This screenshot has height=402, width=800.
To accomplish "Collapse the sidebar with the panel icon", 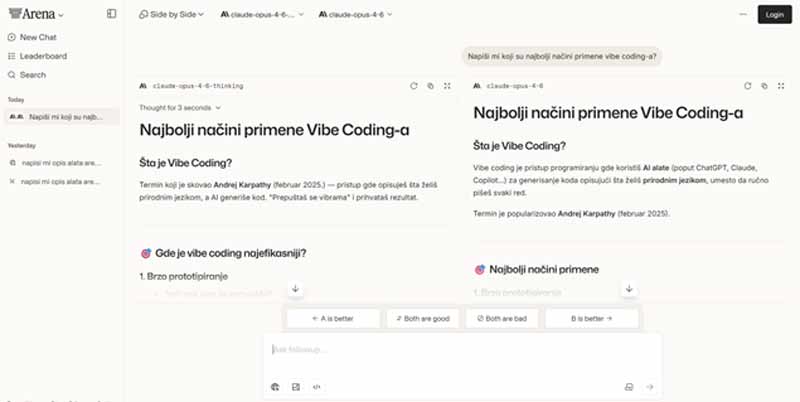I will click(111, 14).
